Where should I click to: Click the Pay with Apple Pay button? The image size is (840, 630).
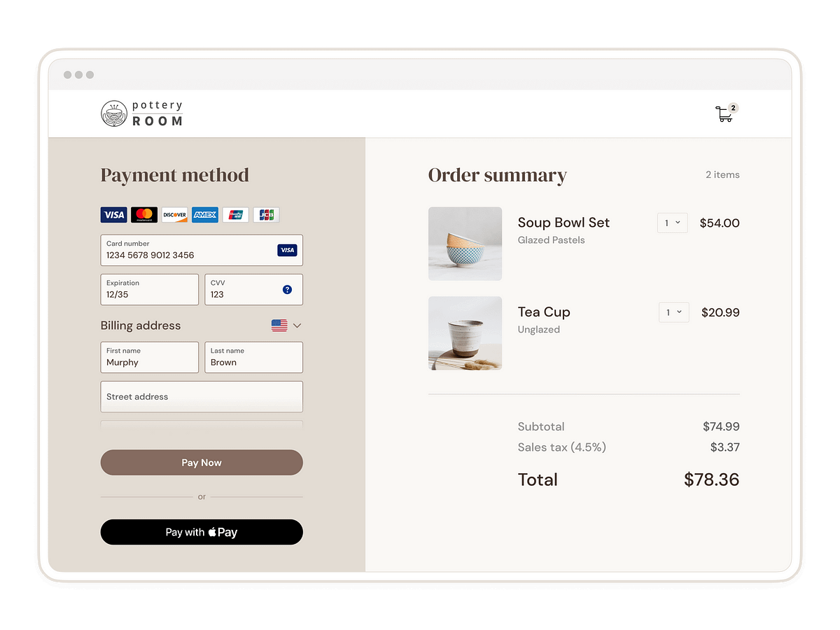coord(202,532)
